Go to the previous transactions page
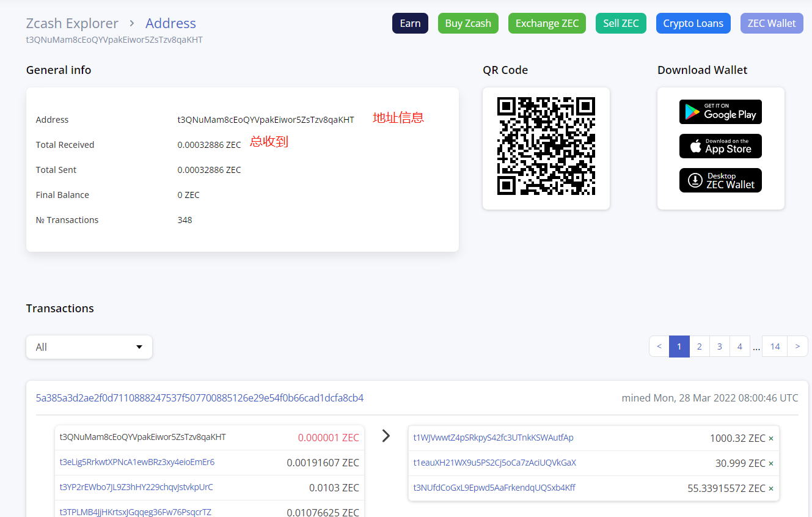Viewport: 812px width, 517px height. pyautogui.click(x=659, y=346)
